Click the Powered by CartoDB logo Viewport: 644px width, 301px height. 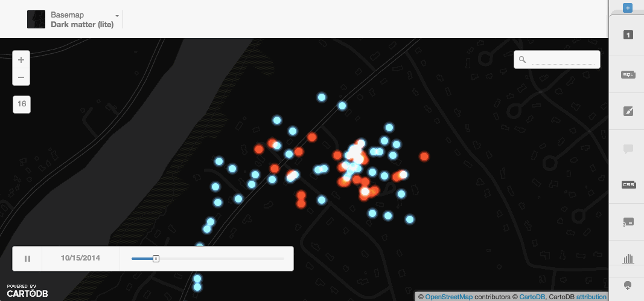(x=27, y=291)
